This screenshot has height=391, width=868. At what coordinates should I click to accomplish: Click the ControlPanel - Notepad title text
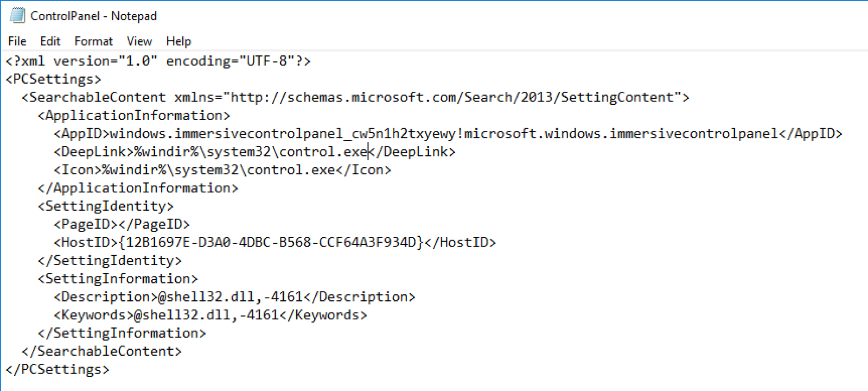[93, 16]
